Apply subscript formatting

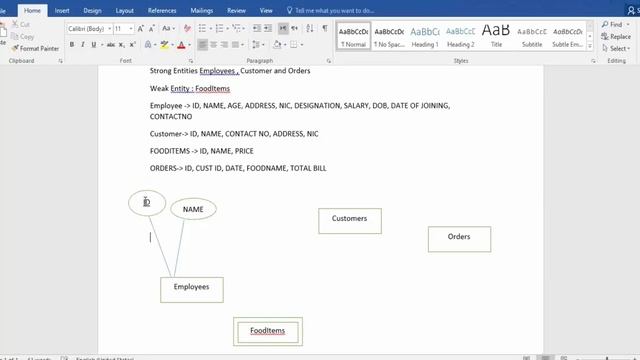[x=122, y=45]
